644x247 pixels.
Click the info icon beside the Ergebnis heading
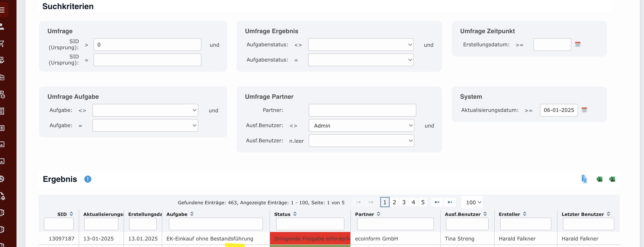88,179
